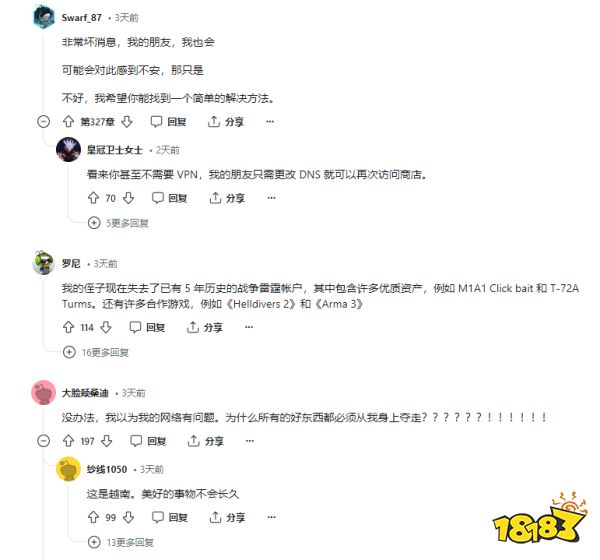
Task: Open 罗尼's profile avatar
Action: pos(44,263)
